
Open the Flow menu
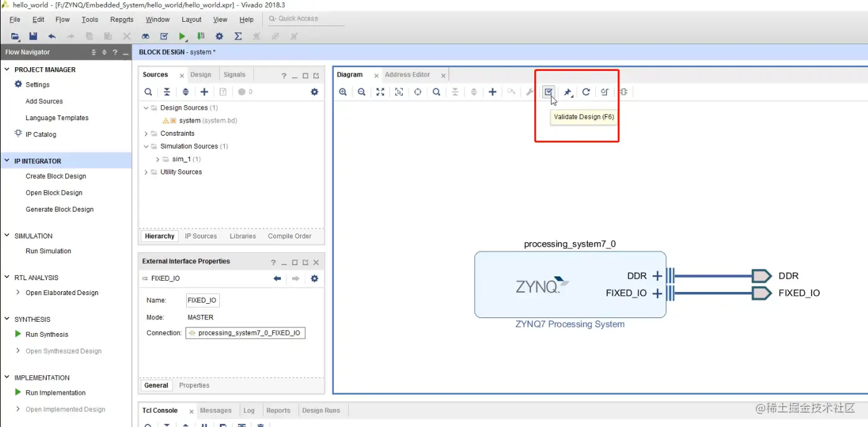[x=62, y=19]
